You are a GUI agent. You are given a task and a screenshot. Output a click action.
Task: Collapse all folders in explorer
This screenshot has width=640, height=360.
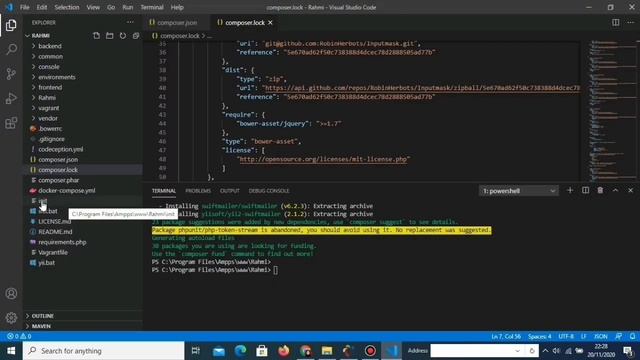[x=136, y=36]
